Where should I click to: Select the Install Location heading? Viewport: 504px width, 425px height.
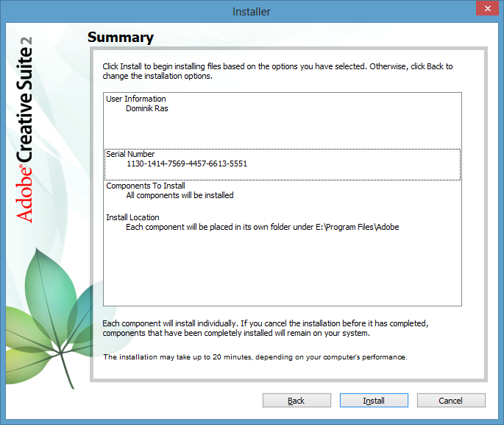132,217
